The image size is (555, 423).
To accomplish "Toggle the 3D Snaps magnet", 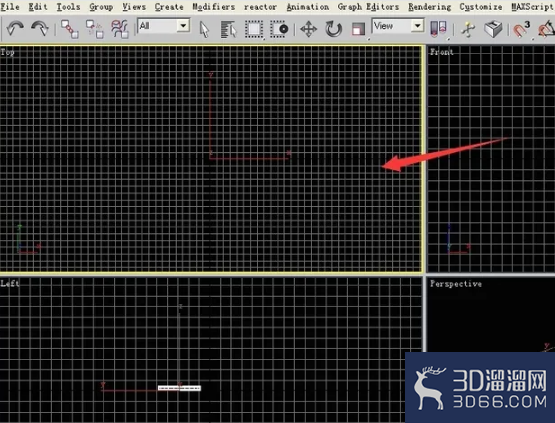I will point(521,29).
